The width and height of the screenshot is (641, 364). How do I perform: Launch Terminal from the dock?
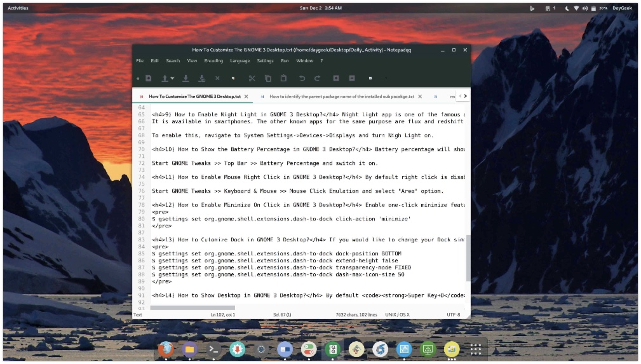[213, 349]
